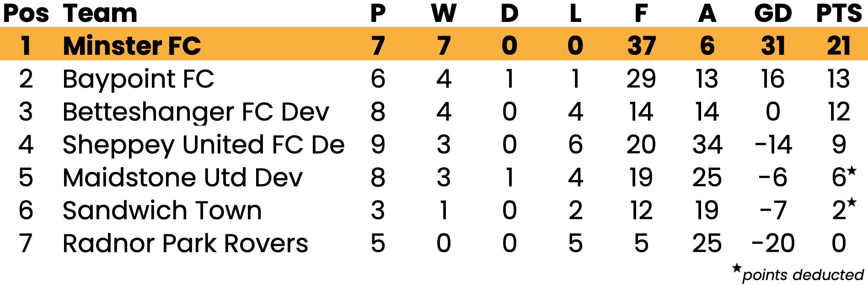
Task: Click Radnor Park Rovers' -20 goal difference
Action: (x=773, y=243)
